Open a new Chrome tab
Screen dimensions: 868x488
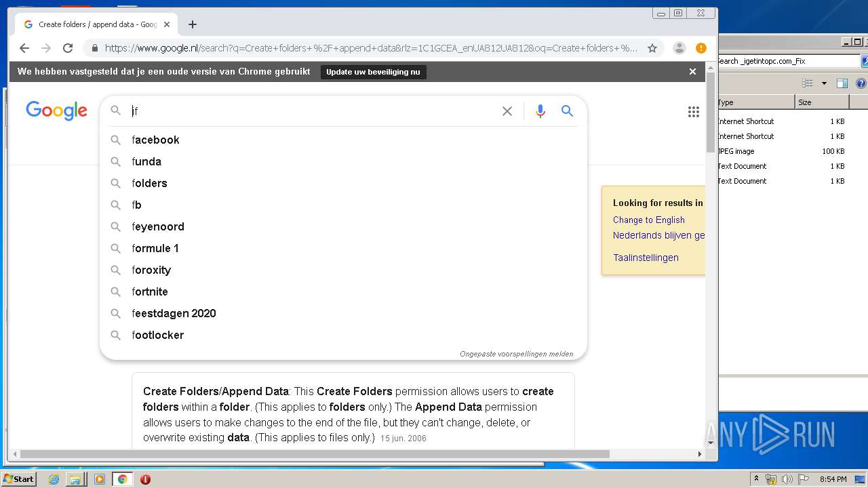tap(193, 24)
